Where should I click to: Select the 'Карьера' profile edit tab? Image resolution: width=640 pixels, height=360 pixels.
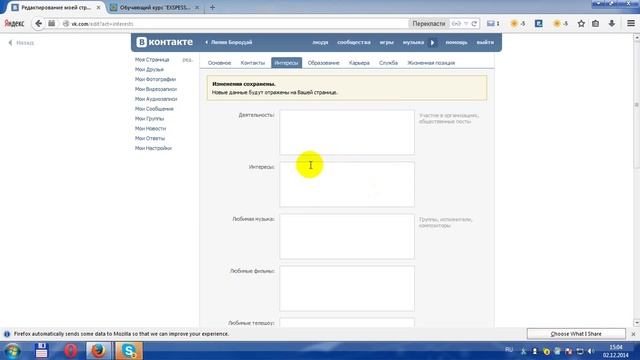coord(359,63)
